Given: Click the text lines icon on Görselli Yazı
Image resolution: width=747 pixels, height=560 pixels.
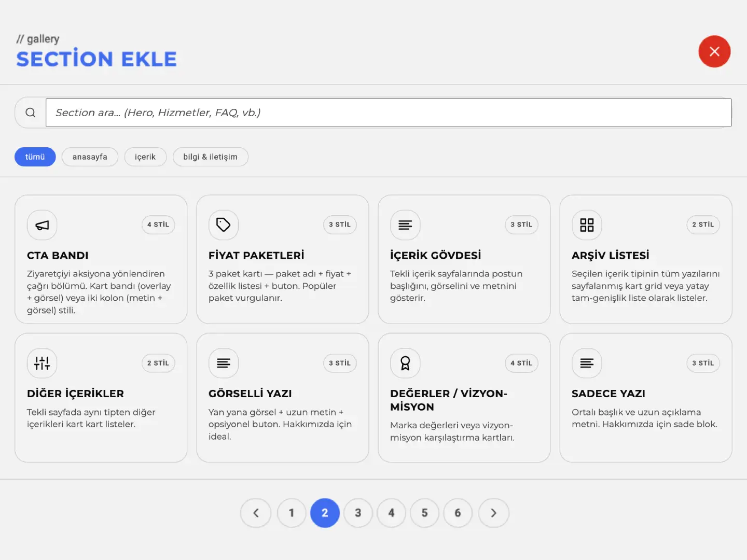Looking at the screenshot, I should pos(224,363).
